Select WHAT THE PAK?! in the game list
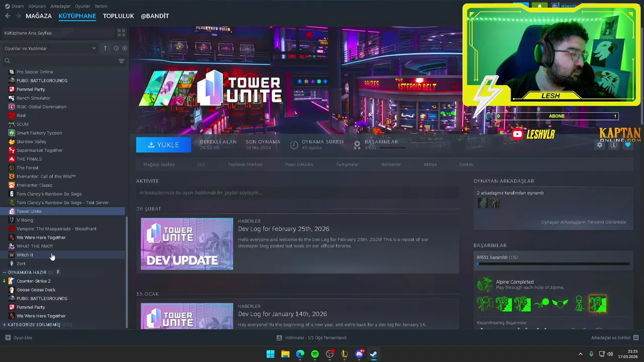644x362 pixels. (x=62, y=246)
